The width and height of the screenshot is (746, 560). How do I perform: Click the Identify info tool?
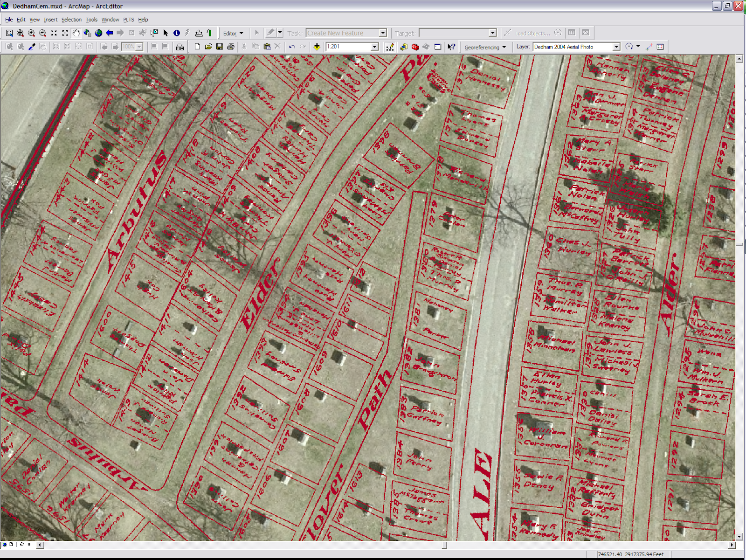(177, 33)
